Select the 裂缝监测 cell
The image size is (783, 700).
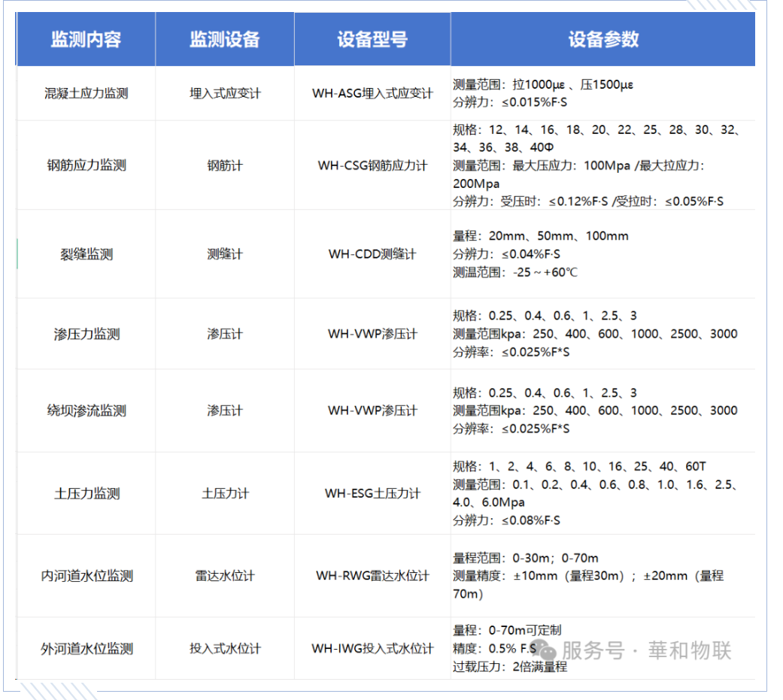click(x=86, y=254)
